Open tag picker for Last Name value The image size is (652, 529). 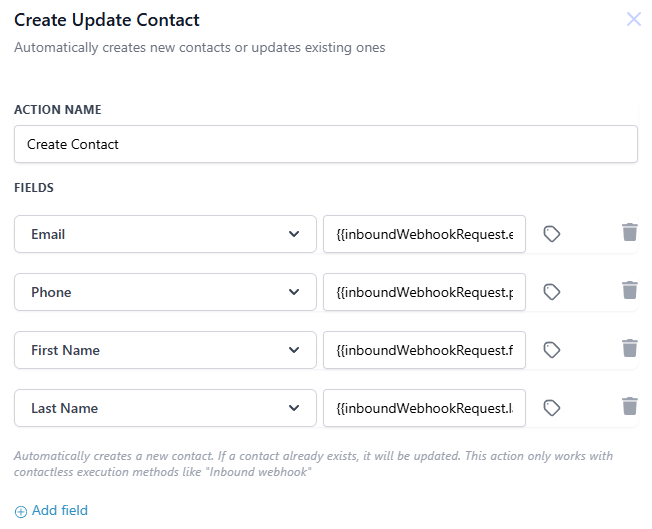pyautogui.click(x=552, y=408)
